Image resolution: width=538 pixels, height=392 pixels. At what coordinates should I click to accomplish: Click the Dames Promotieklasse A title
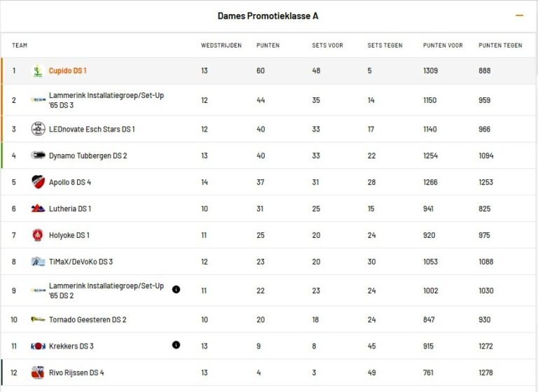[268, 15]
